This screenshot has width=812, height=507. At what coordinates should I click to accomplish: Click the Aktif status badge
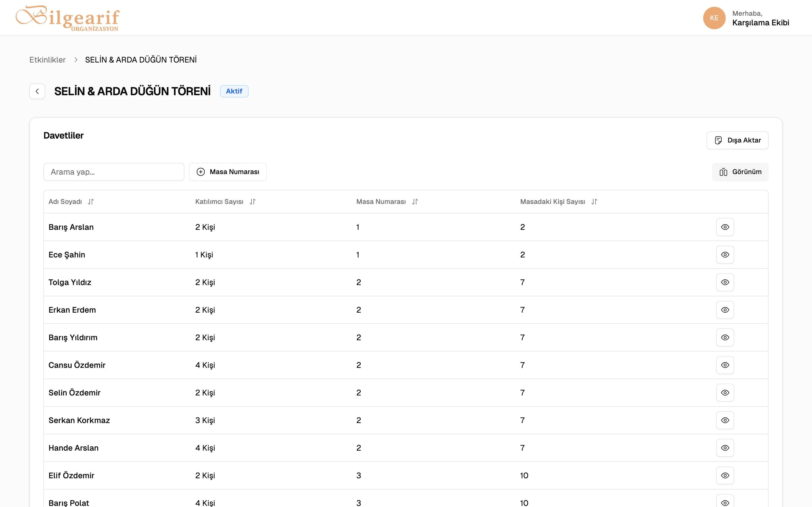click(x=234, y=91)
